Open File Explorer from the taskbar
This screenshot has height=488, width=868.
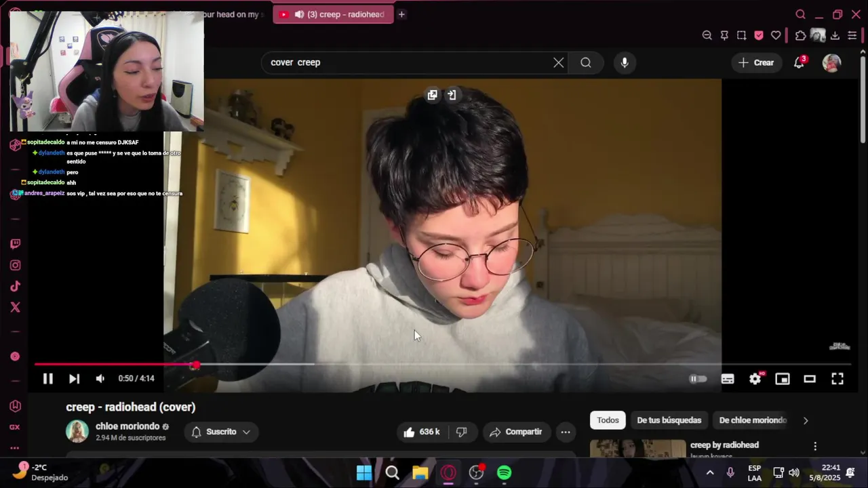point(420,472)
